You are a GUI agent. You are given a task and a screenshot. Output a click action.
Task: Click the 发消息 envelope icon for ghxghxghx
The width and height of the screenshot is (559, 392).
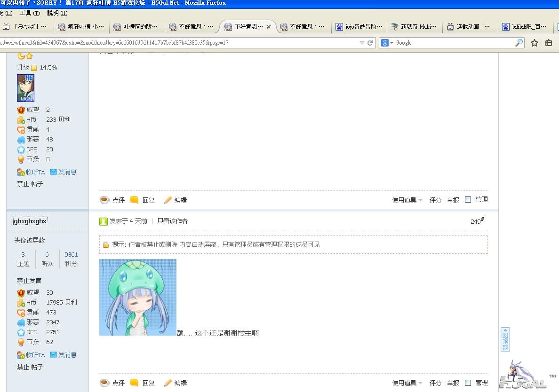(x=53, y=354)
